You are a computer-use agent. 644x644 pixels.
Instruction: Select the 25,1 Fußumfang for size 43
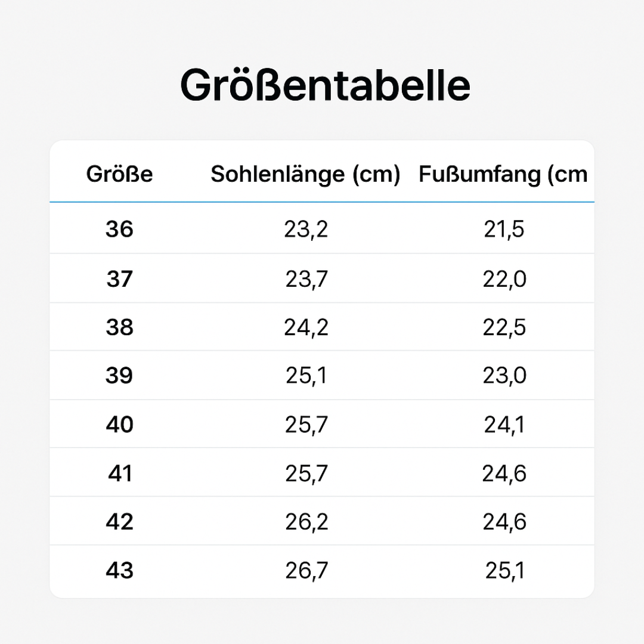(504, 571)
